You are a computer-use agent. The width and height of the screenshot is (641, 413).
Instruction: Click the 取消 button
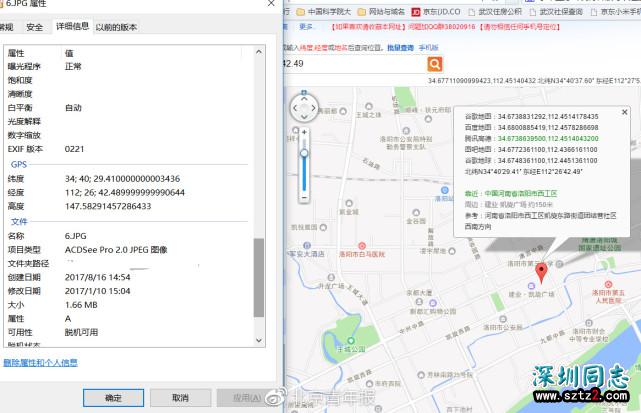click(178, 397)
